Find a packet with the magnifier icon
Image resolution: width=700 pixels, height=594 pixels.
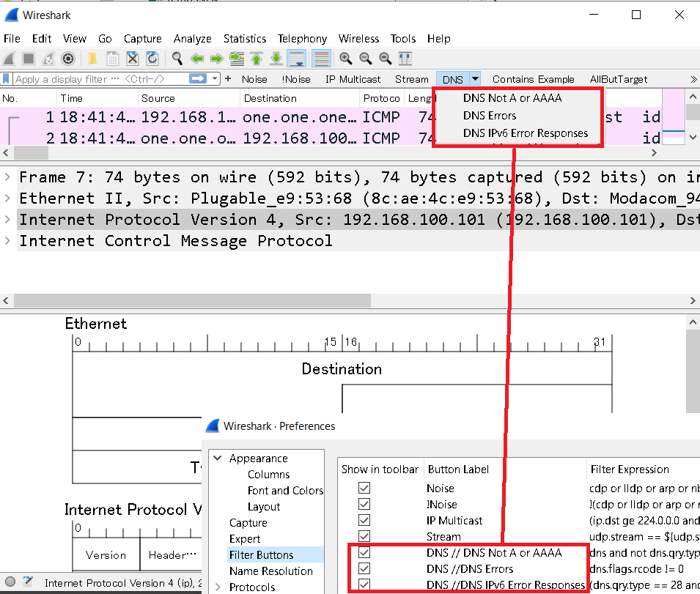pyautogui.click(x=177, y=59)
